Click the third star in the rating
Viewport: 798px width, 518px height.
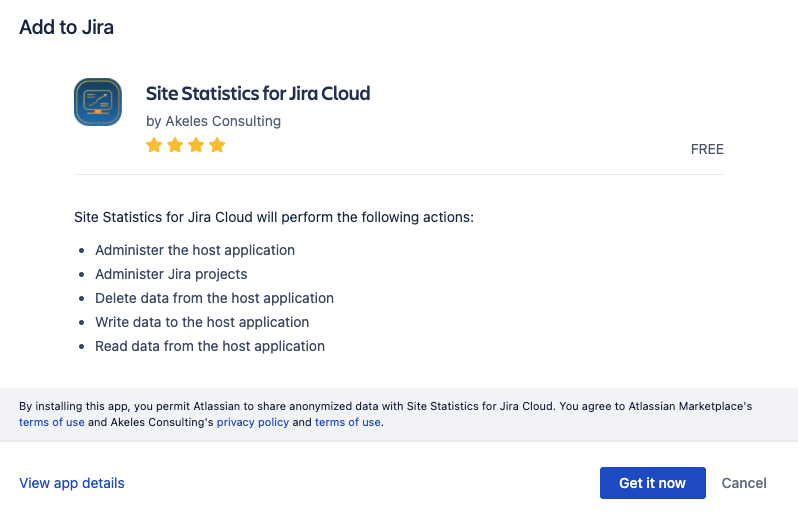click(x=196, y=146)
